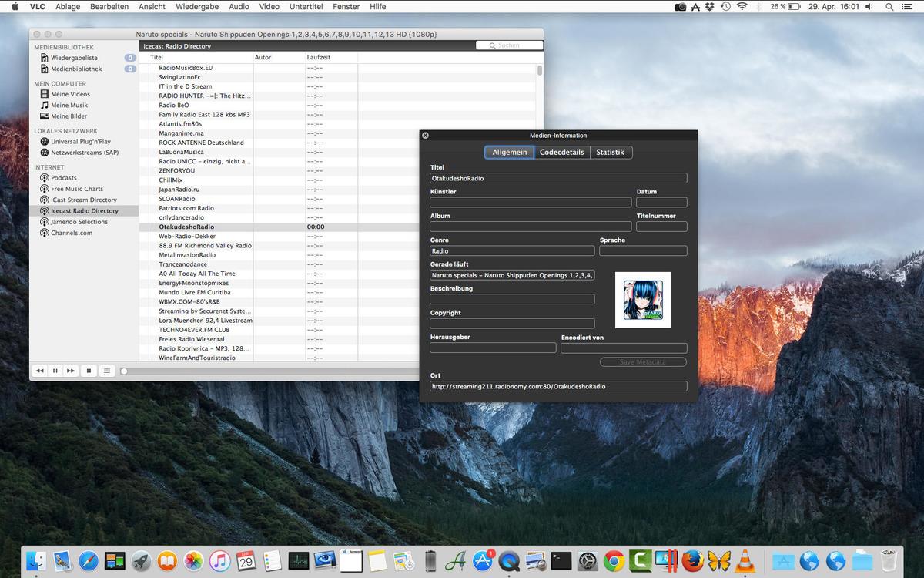
Task: Click the VLC cone in the Dock
Action: point(745,560)
